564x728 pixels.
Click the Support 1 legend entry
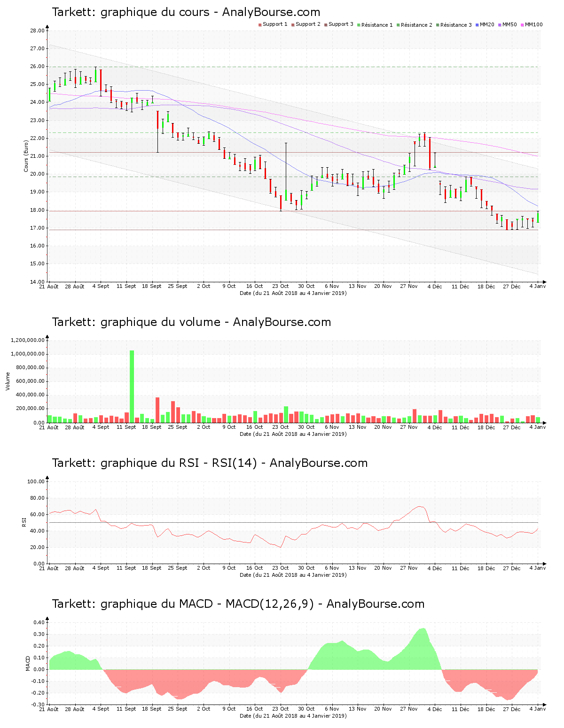[x=273, y=24]
